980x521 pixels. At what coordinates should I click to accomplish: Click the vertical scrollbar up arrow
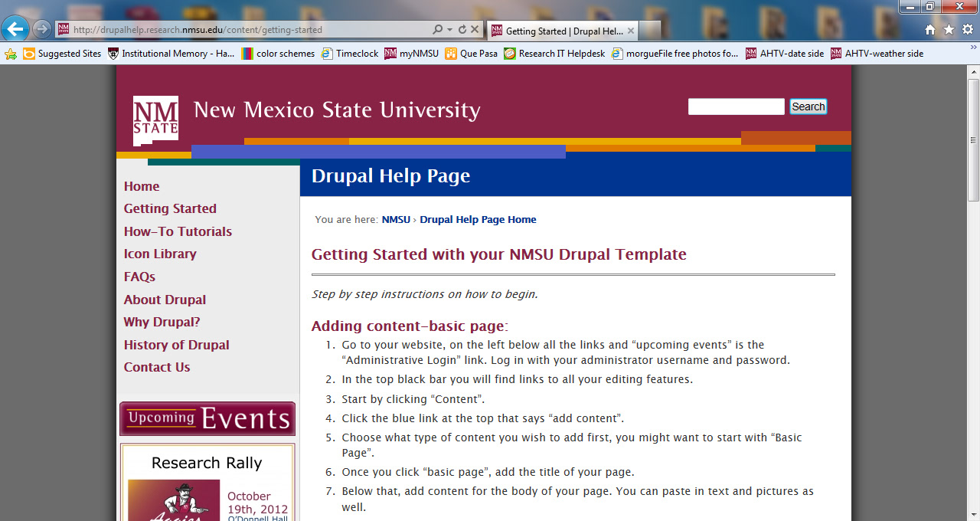(x=973, y=71)
